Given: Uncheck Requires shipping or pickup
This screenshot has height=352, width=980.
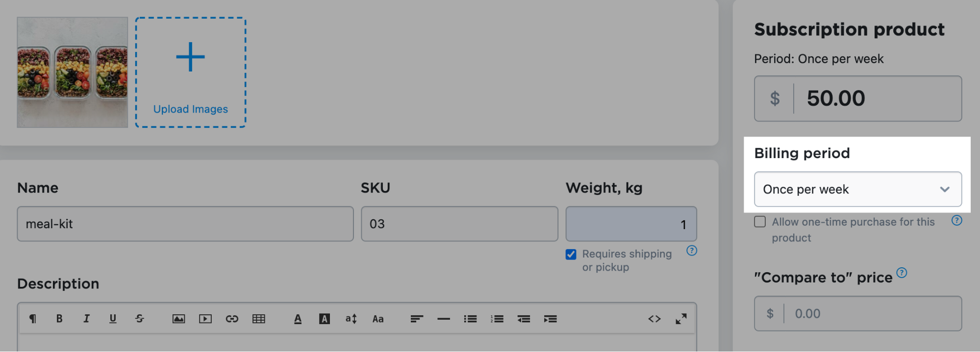Looking at the screenshot, I should coord(571,254).
